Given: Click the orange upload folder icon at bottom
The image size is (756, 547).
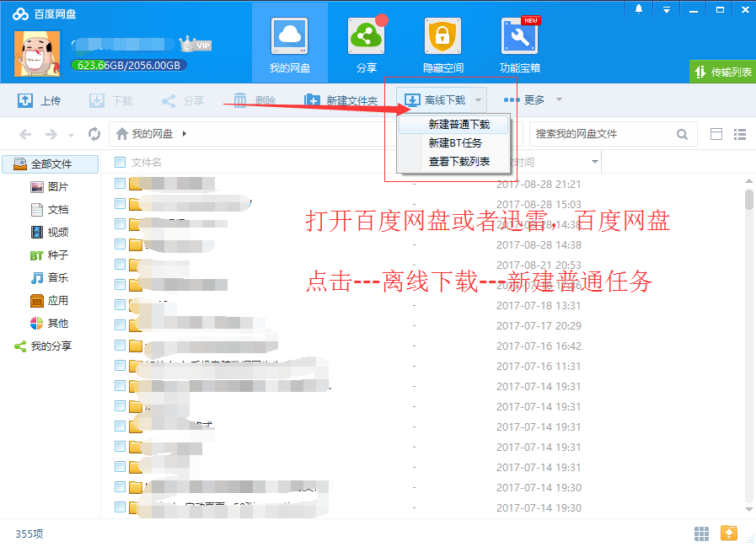Looking at the screenshot, I should point(728,533).
